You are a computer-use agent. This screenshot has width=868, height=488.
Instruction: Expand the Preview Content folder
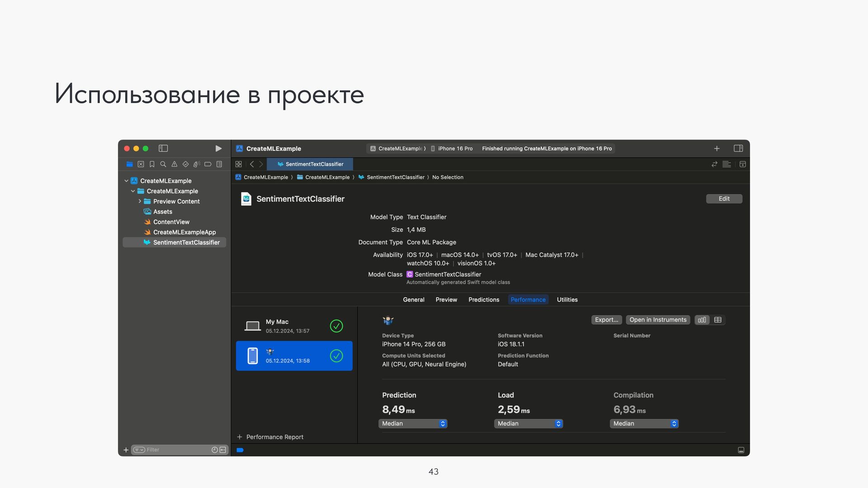[140, 201]
